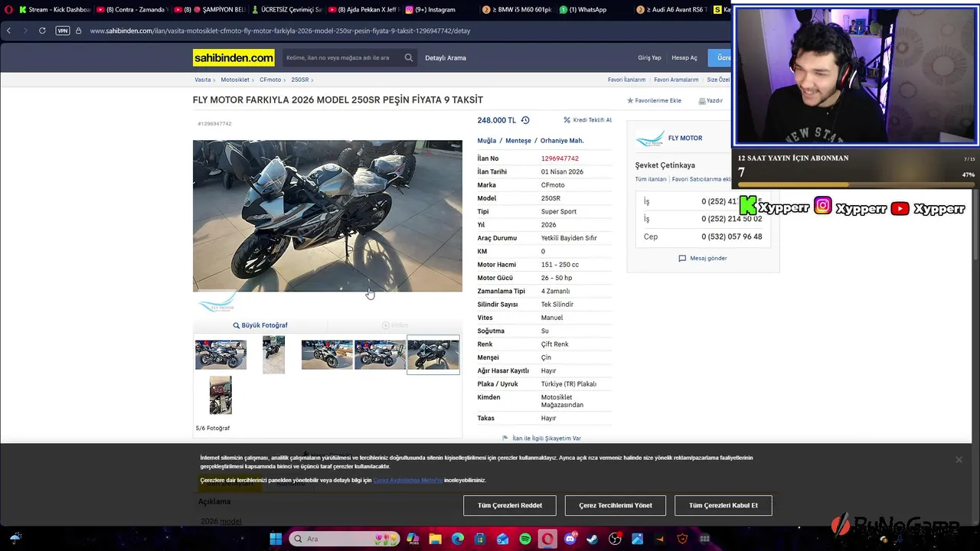
Task: Click CFmoto breadcrumb link
Action: tap(270, 80)
